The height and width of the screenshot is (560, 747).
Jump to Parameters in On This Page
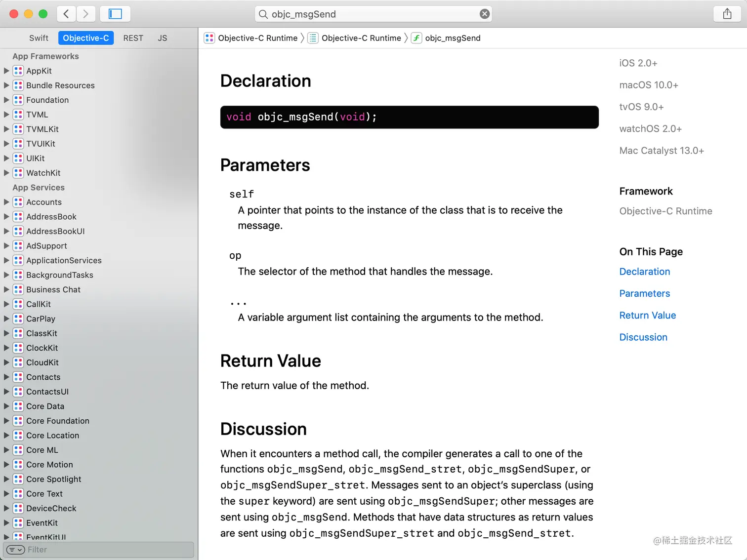(645, 293)
